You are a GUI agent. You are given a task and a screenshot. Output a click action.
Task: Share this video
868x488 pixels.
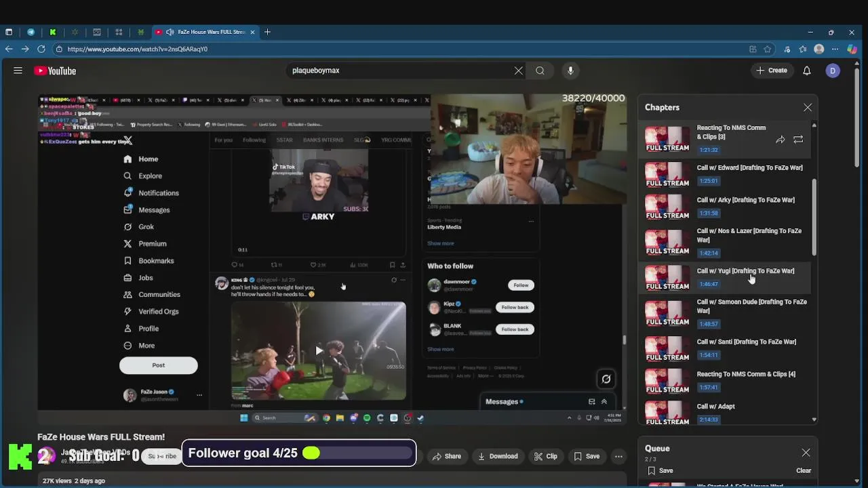pos(447,456)
